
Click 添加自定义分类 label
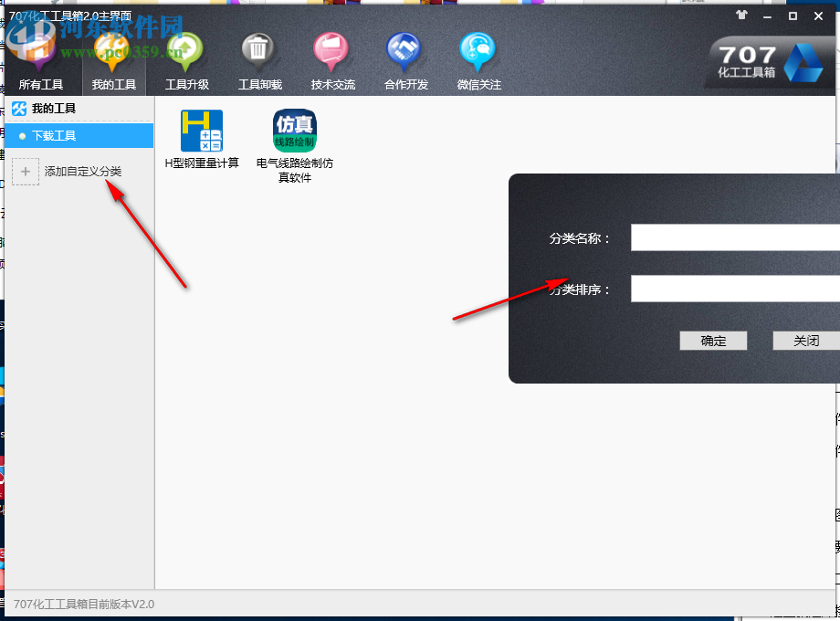pyautogui.click(x=83, y=172)
